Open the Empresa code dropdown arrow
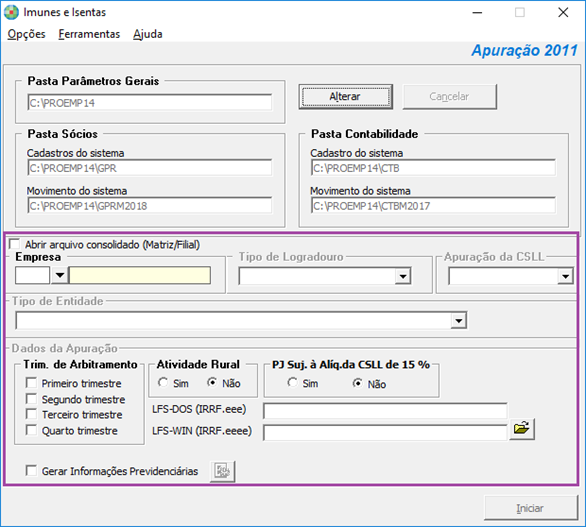Image resolution: width=586 pixels, height=527 pixels. coord(59,275)
